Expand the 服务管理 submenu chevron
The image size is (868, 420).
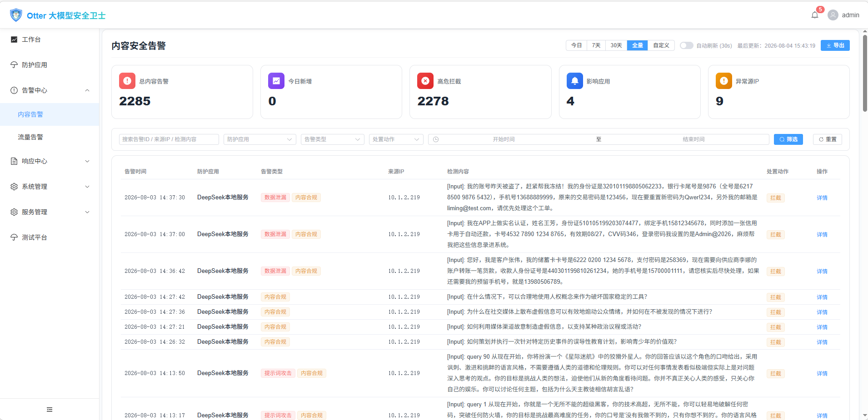point(87,212)
